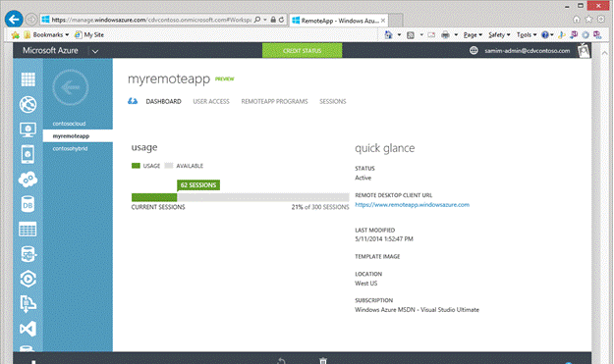
Task: Open Storage table icon in the sidebar
Action: (x=28, y=230)
